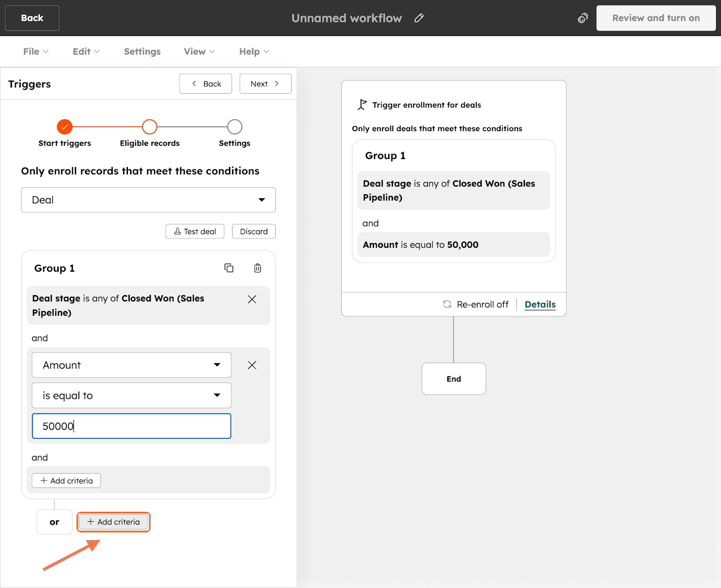Screen dimensions: 721x588
Task: Click the amount value input field
Action: point(131,426)
